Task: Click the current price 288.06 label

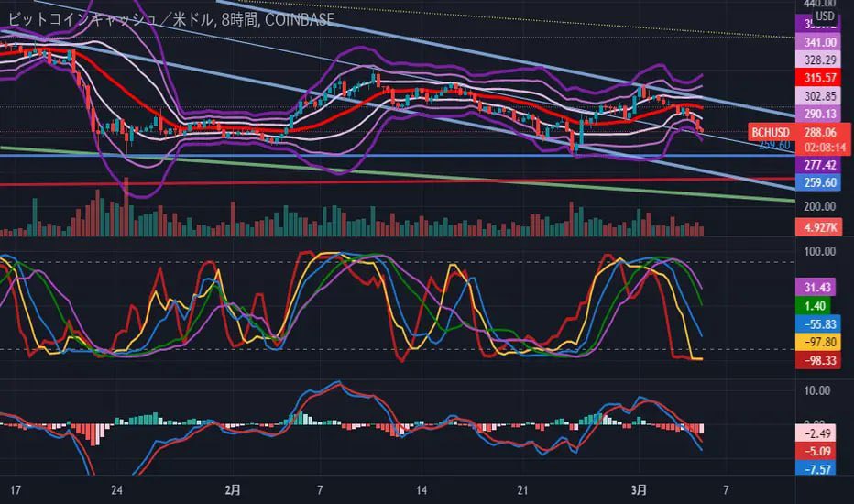Action: [821, 132]
